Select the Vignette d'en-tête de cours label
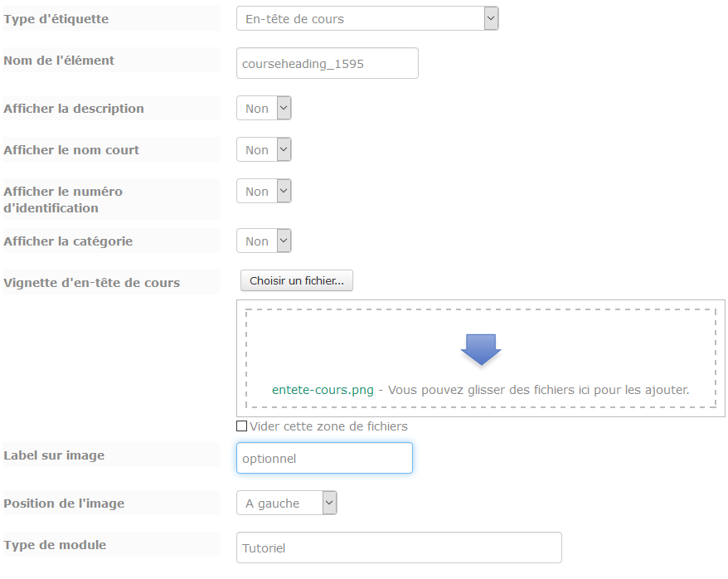This screenshot has width=728, height=579. pyautogui.click(x=92, y=283)
